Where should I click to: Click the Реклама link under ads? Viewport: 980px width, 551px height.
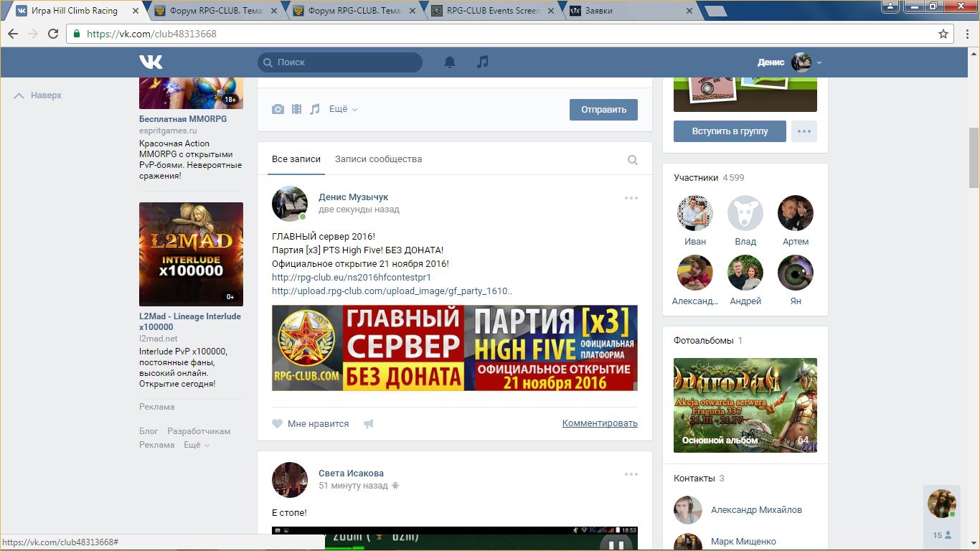point(156,407)
